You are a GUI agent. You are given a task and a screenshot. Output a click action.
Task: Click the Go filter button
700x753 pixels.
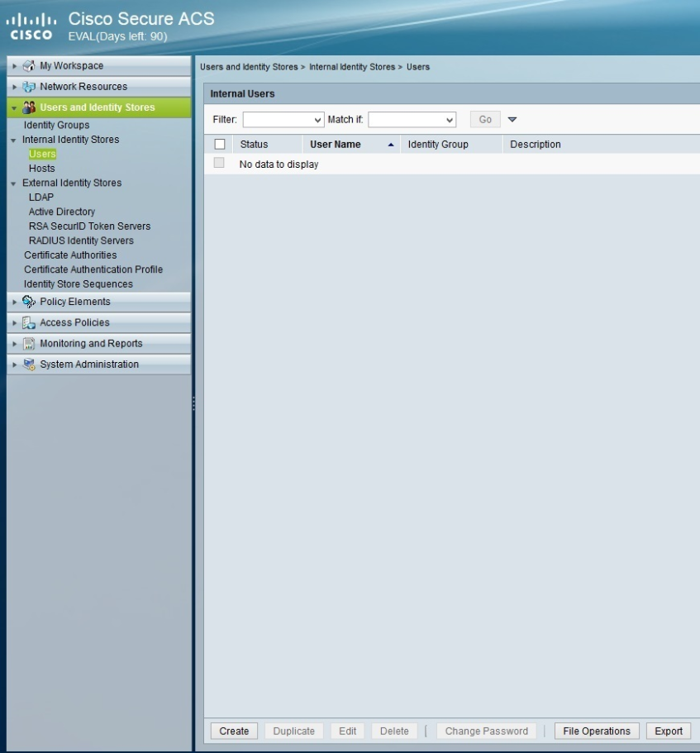[485, 120]
